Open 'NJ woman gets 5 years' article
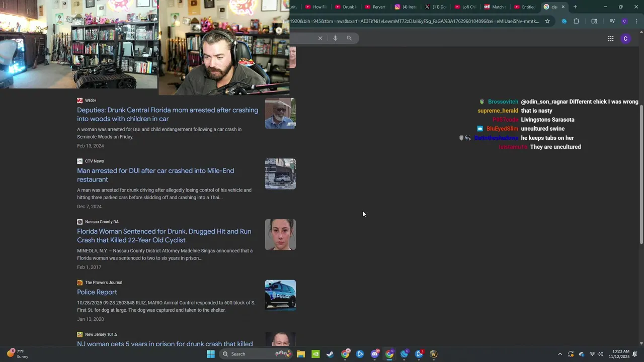The image size is (644, 362). [165, 344]
